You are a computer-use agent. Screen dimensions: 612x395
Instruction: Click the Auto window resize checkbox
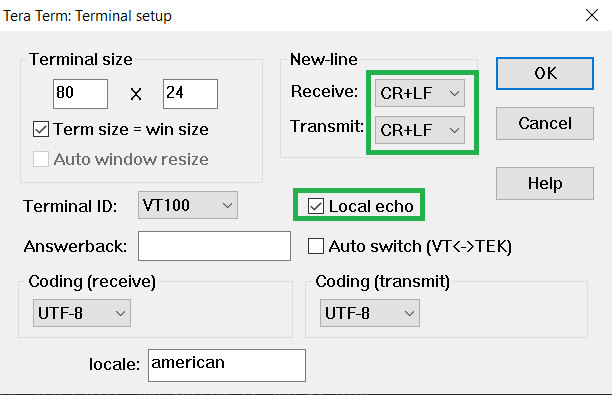point(41,159)
